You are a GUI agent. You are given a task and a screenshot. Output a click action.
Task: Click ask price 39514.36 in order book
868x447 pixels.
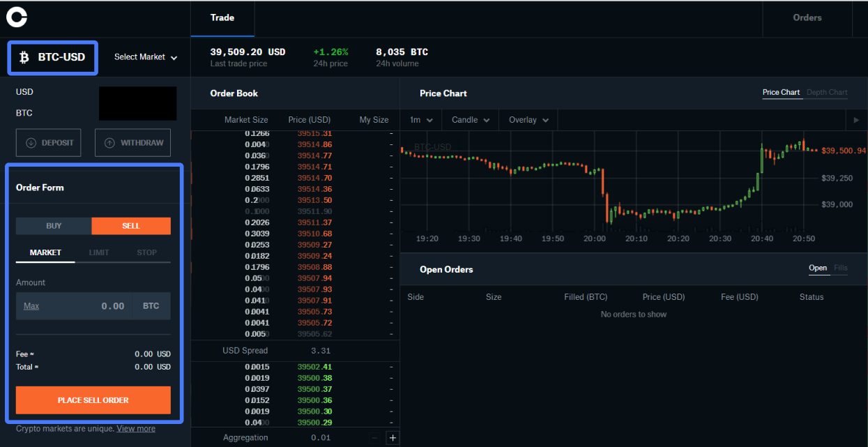314,189
